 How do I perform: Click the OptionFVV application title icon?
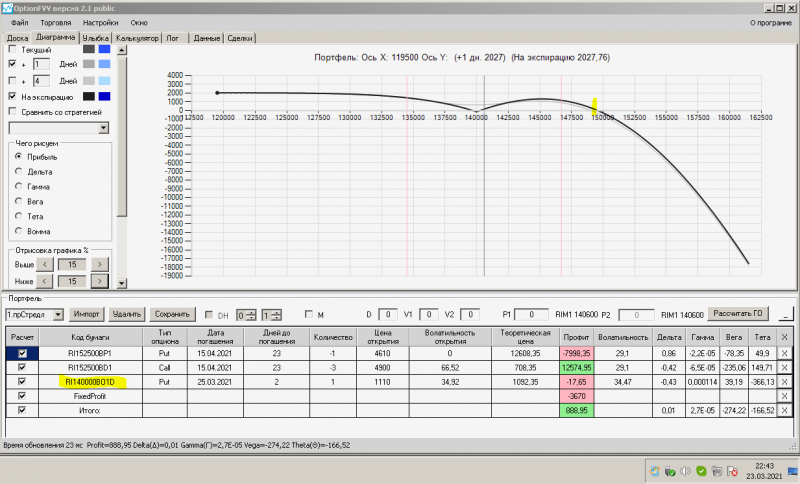click(7, 8)
